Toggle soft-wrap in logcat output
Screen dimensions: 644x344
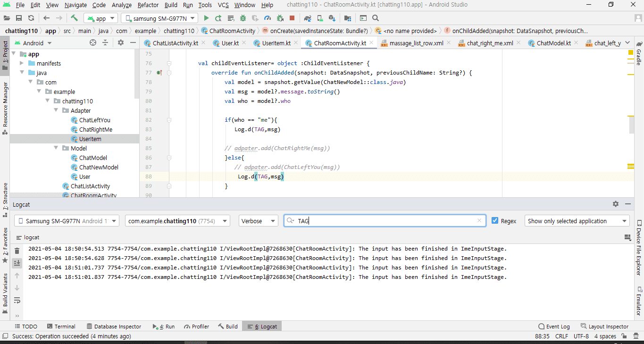click(17, 300)
